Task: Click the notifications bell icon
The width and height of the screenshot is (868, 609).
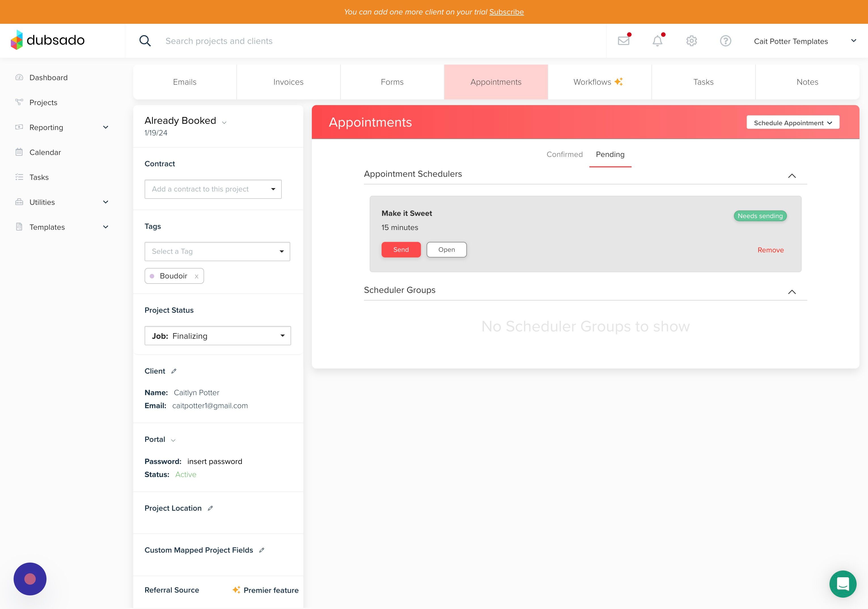Action: pyautogui.click(x=657, y=41)
